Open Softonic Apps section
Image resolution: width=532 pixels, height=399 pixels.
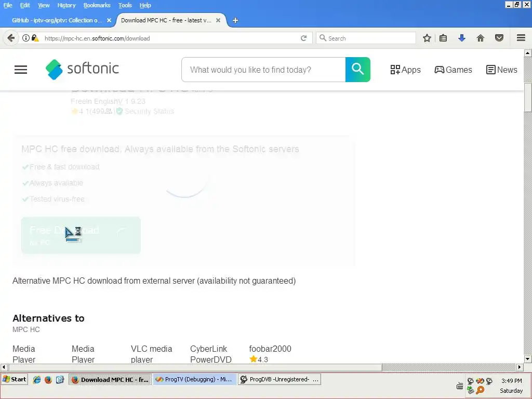click(x=405, y=70)
